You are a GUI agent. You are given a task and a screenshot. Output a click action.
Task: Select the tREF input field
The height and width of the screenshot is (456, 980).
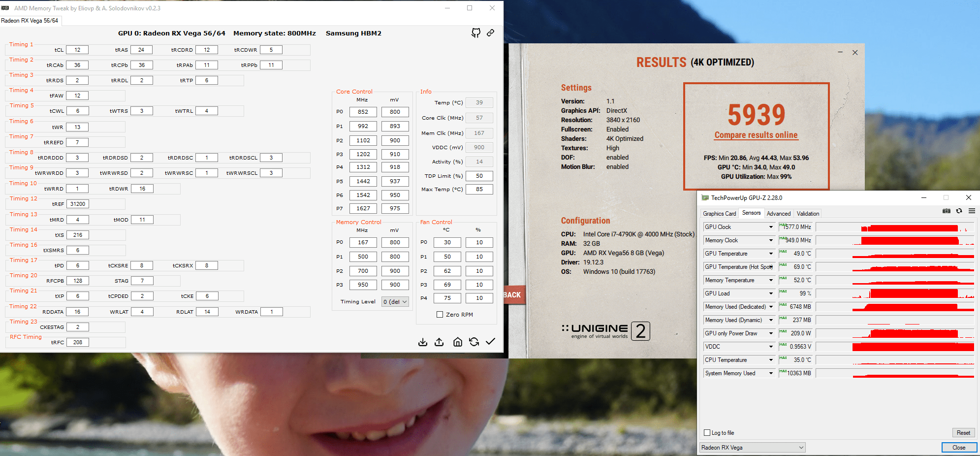tap(78, 204)
